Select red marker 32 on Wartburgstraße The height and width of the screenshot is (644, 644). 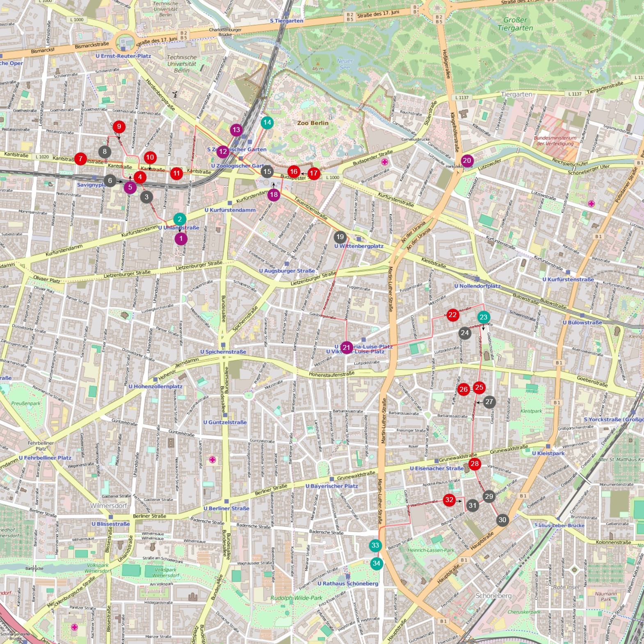click(x=450, y=500)
